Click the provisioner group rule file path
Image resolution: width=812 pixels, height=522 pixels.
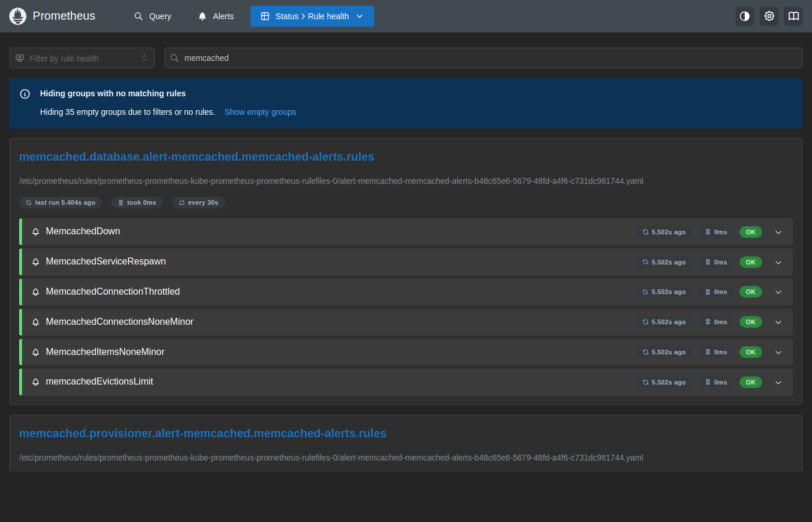click(331, 458)
